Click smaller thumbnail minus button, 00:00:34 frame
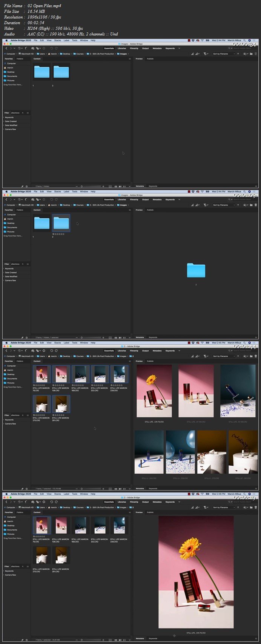261x644 pixels. [77, 186]
